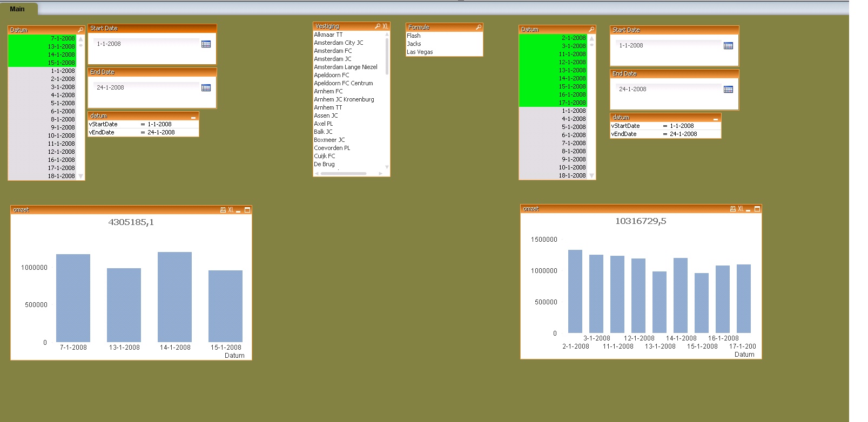
Task: Minimize the omzet chart totaling 4305185,1
Action: click(x=238, y=210)
